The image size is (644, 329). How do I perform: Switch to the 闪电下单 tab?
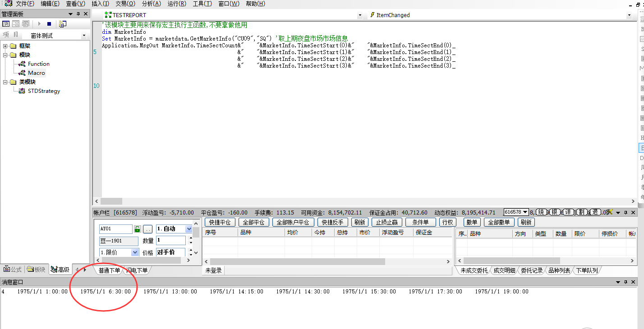137,270
